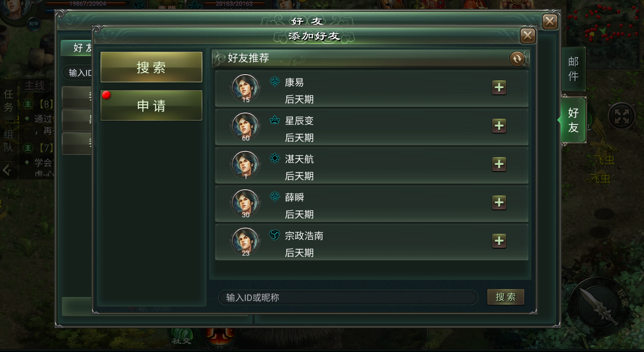Add 湛天航 with the plus icon

[x=499, y=164]
